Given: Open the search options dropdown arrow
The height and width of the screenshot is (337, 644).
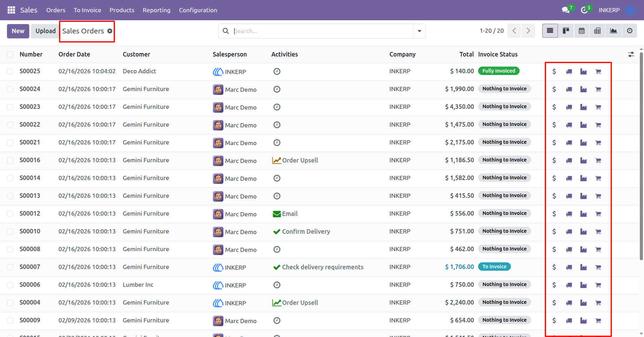Looking at the screenshot, I should click(x=419, y=31).
